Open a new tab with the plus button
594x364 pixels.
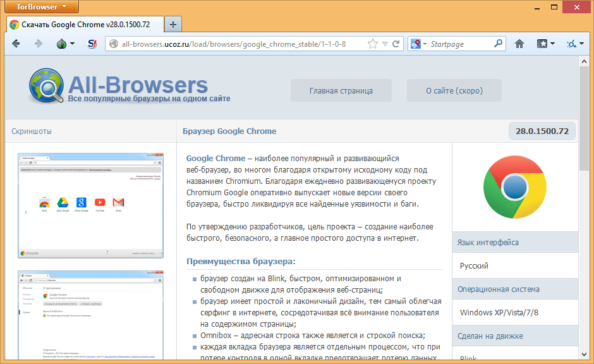point(173,25)
